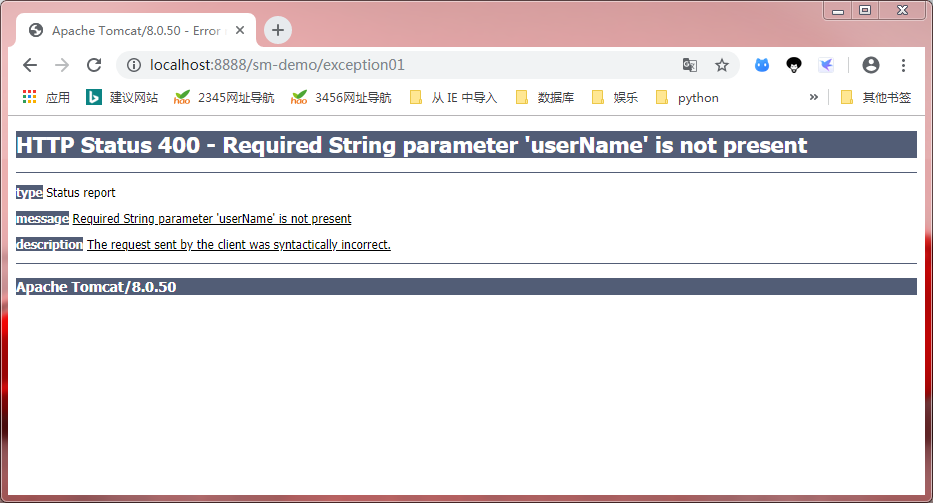Open the 数据库 bookmark folder

pos(544,98)
